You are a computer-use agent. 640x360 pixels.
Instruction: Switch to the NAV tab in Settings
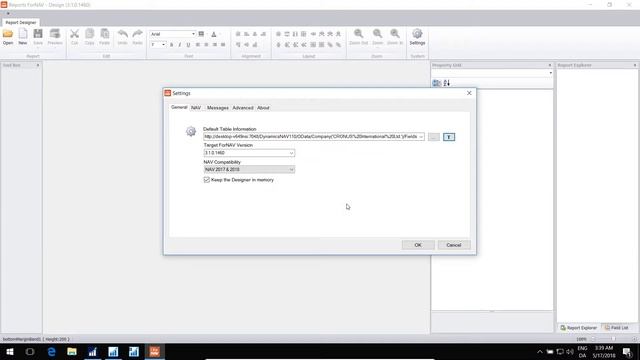[196, 108]
